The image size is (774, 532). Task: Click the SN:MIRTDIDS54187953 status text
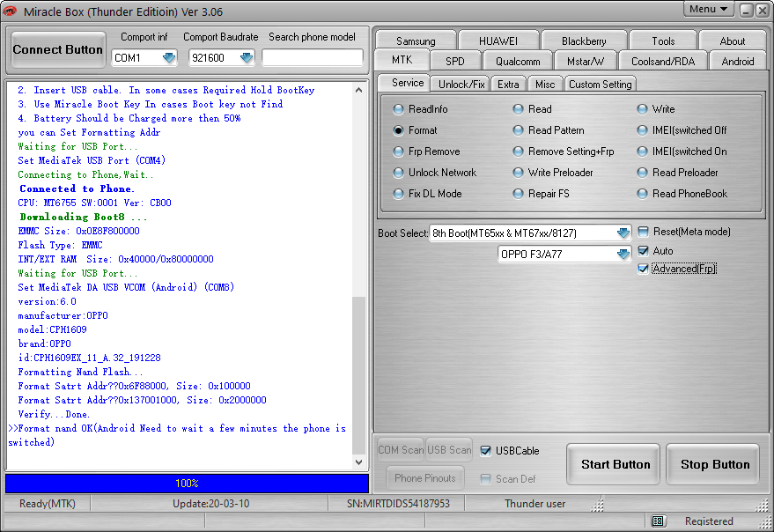point(398,503)
